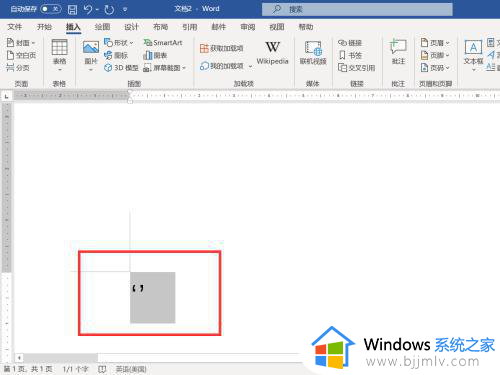Insert a 3D model
The width and height of the screenshot is (500, 375).
(x=121, y=68)
